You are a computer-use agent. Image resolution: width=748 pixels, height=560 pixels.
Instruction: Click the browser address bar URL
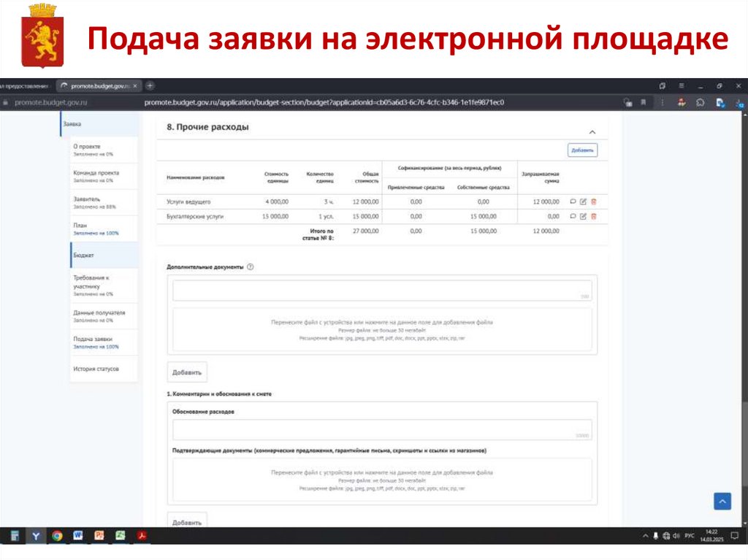[x=324, y=102]
